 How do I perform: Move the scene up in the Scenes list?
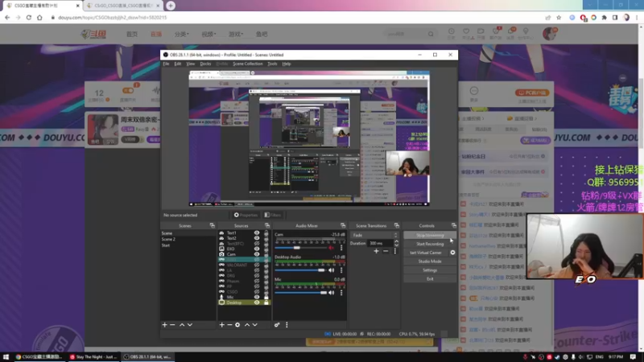click(x=182, y=325)
